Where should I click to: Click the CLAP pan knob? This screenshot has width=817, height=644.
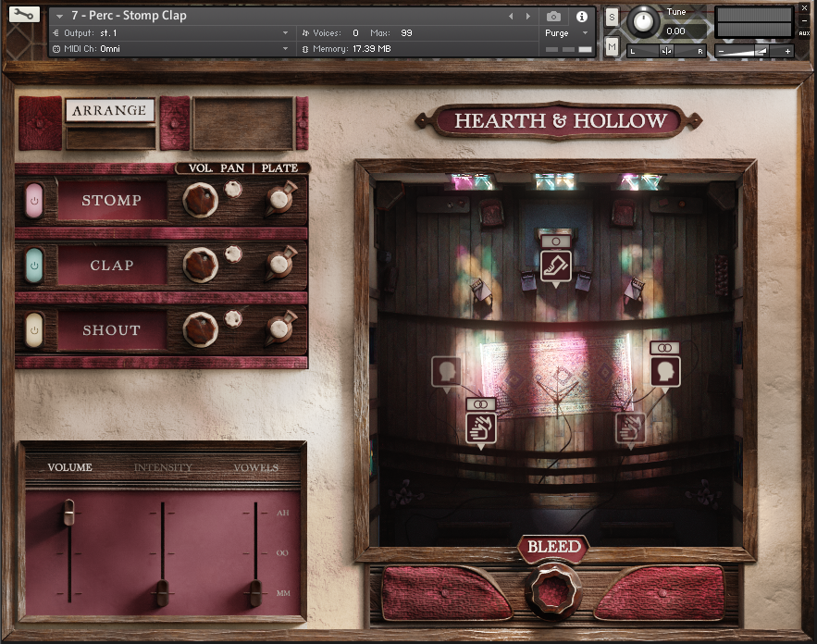[x=233, y=254]
